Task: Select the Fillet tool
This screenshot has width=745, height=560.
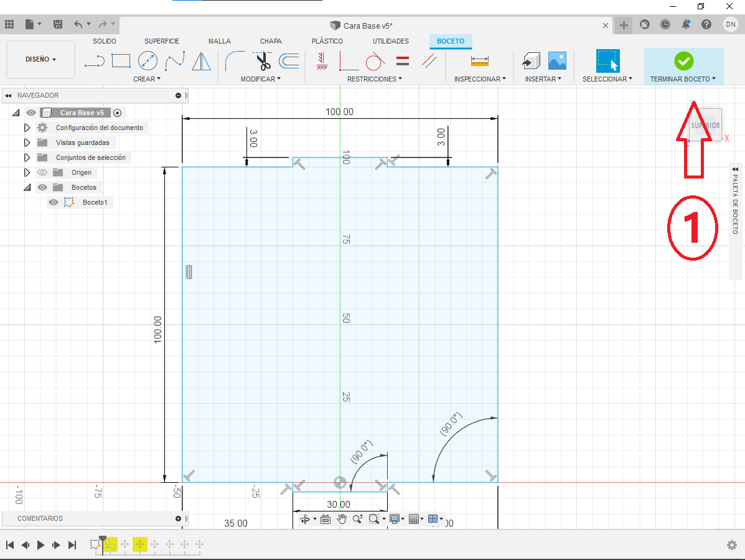Action: point(235,61)
